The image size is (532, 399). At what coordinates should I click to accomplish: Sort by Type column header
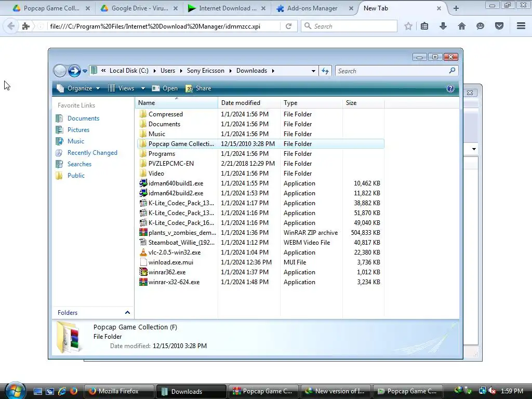click(x=312, y=103)
